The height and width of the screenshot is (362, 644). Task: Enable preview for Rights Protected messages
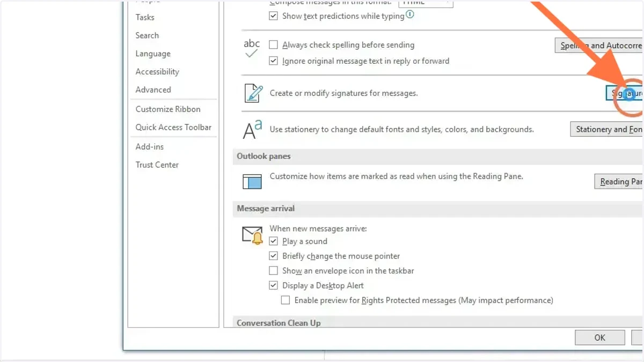pos(286,300)
